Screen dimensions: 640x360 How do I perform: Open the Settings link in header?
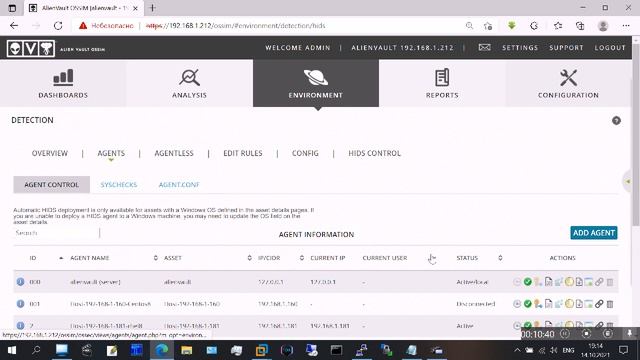click(520, 48)
